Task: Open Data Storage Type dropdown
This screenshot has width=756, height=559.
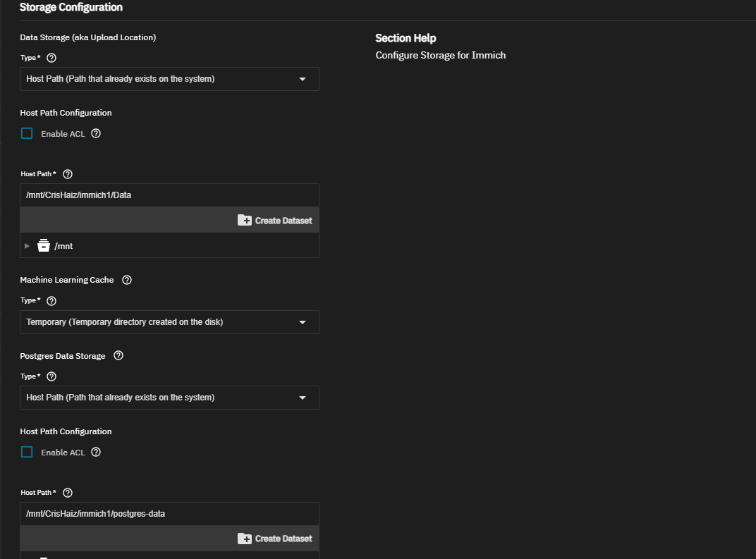Action: 169,79
